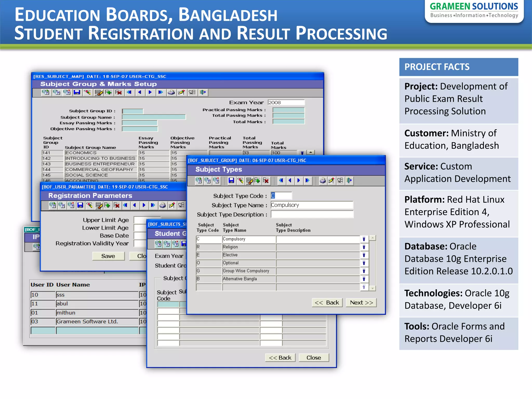
Task: Click Enter Query icon in Subject Types toolbar
Action: point(199,181)
